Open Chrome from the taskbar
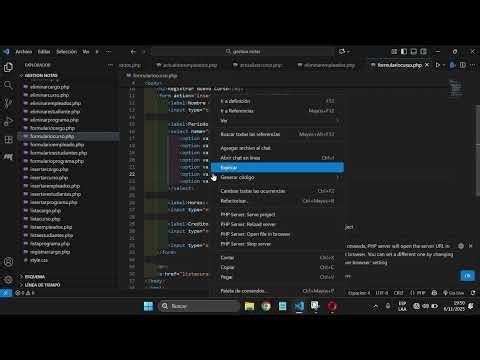Image resolution: width=480 pixels, height=360 pixels. coord(266,306)
